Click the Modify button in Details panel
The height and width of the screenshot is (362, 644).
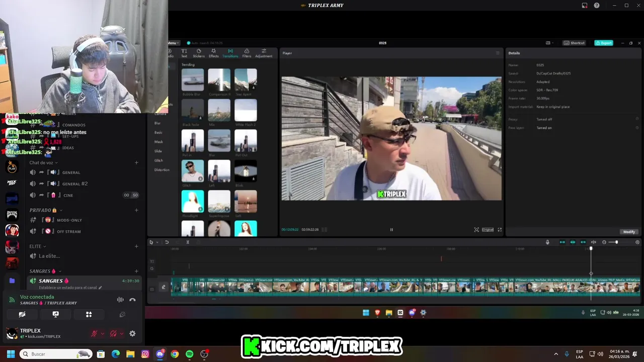[x=629, y=232]
